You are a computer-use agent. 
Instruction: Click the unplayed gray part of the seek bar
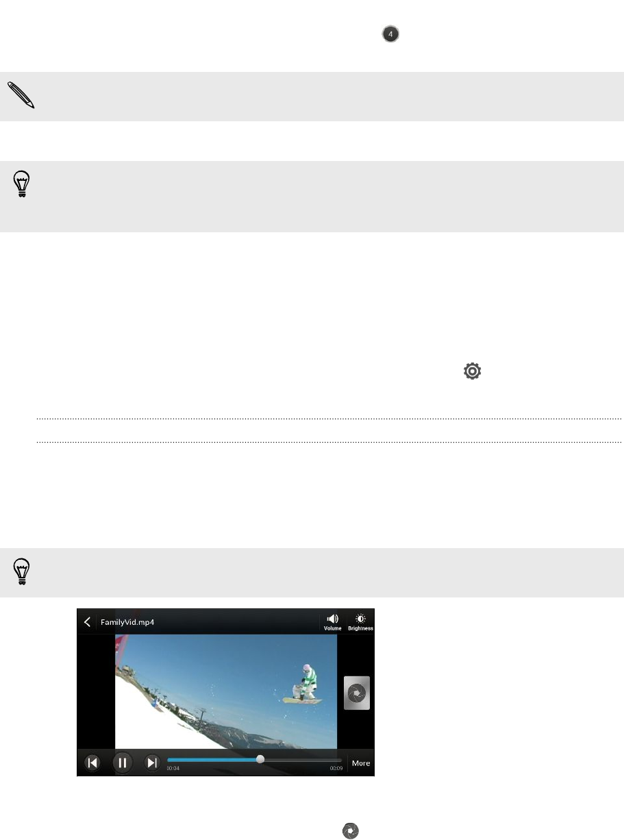point(303,759)
